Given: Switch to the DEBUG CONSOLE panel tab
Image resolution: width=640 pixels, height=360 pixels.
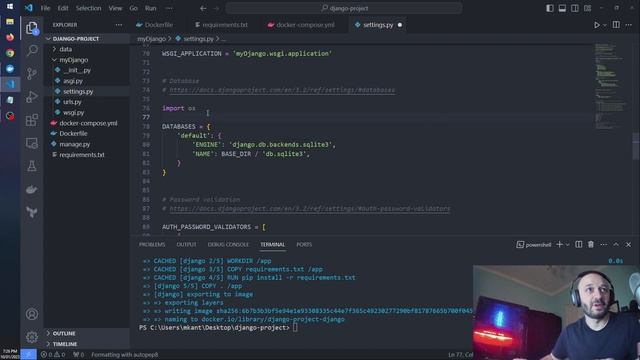Looking at the screenshot, I should [228, 244].
